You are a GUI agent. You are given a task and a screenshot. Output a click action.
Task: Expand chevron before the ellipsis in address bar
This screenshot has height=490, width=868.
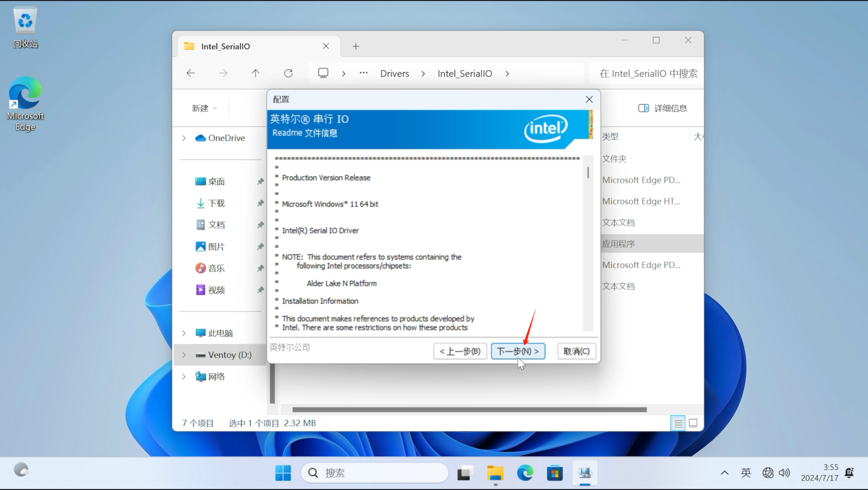[344, 74]
